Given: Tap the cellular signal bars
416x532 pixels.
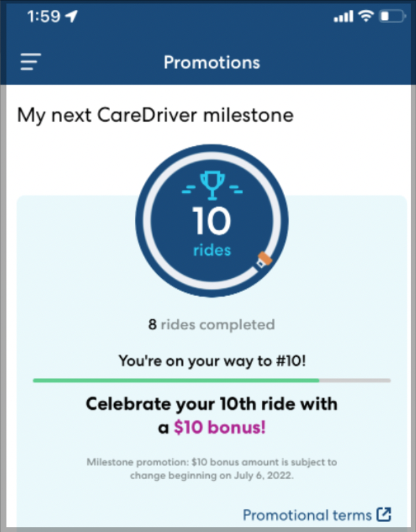Looking at the screenshot, I should (343, 18).
